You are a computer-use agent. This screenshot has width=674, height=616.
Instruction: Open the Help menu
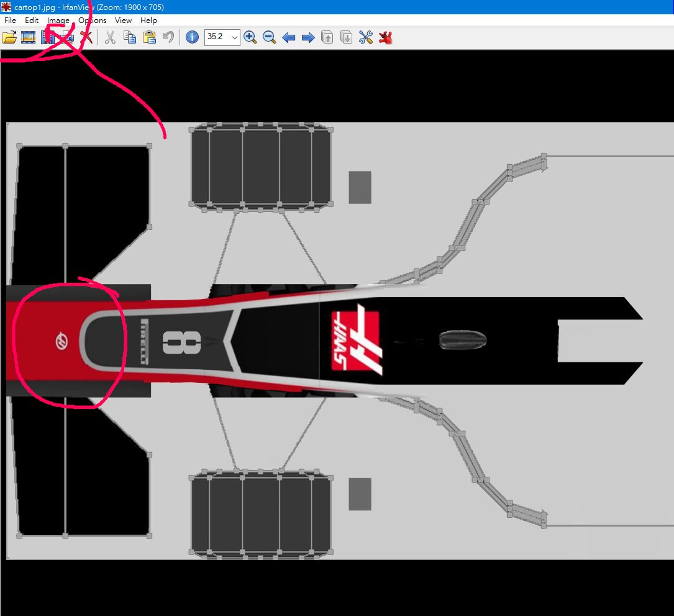pyautogui.click(x=148, y=21)
